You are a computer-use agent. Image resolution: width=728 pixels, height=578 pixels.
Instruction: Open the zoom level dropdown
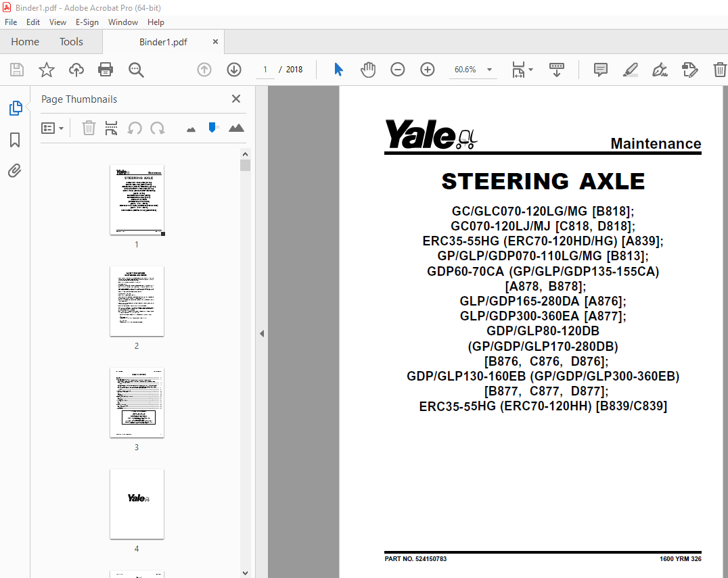coord(489,70)
